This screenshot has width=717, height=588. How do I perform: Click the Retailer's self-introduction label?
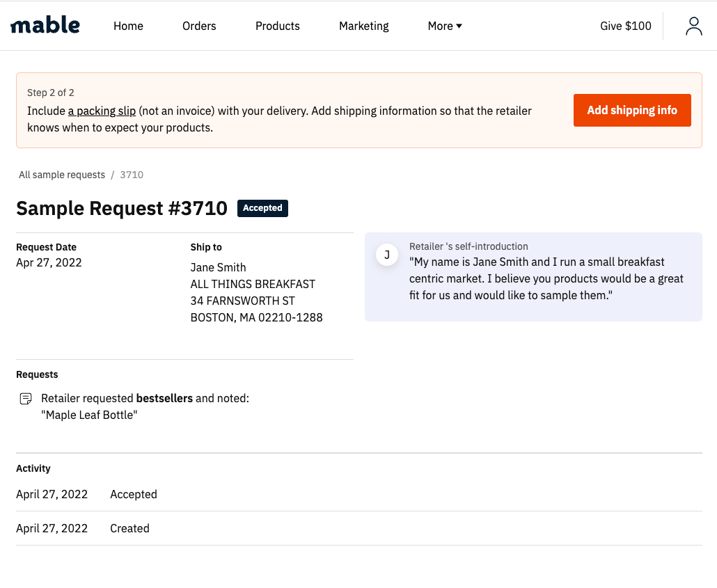[468, 246]
